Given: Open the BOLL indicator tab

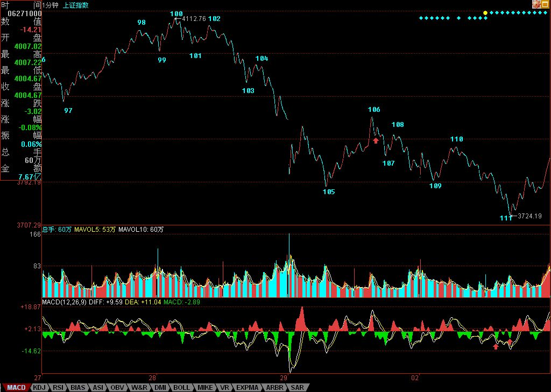Looking at the screenshot, I should tap(181, 387).
